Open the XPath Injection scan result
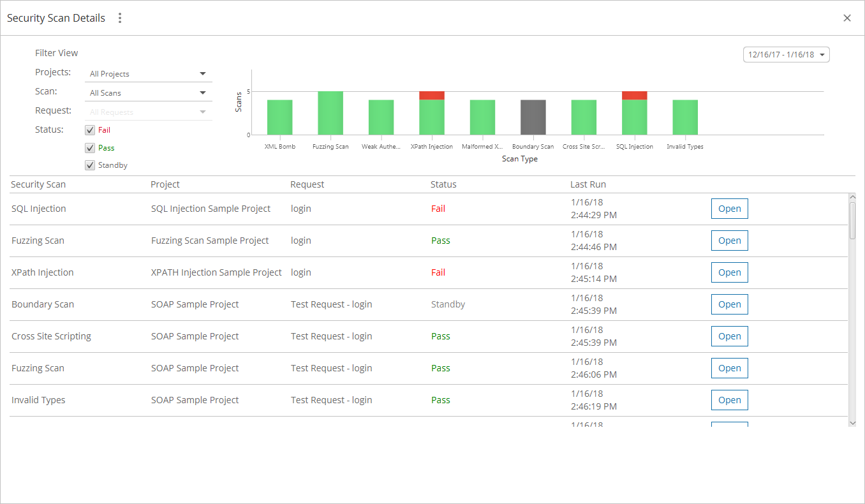This screenshot has width=865, height=504. coord(729,272)
